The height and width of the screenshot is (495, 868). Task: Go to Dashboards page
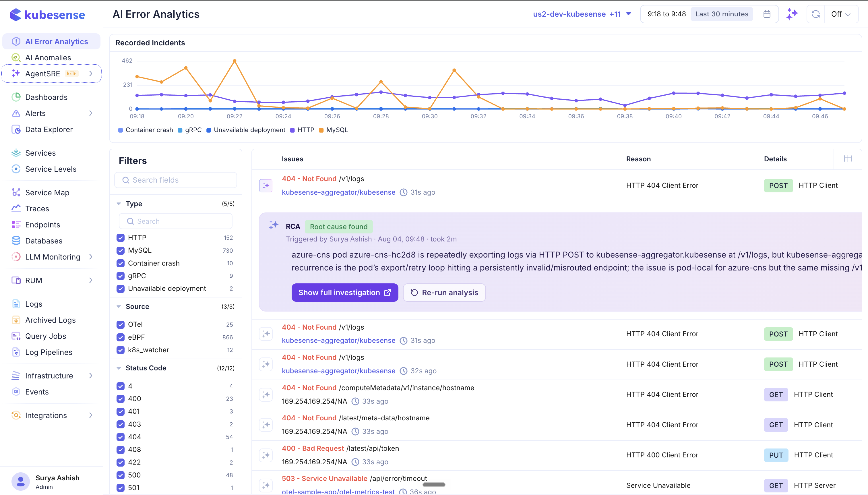coord(46,97)
